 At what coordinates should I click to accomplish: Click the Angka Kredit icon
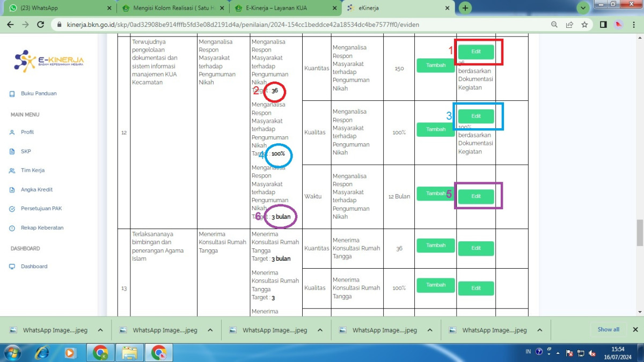click(x=12, y=190)
